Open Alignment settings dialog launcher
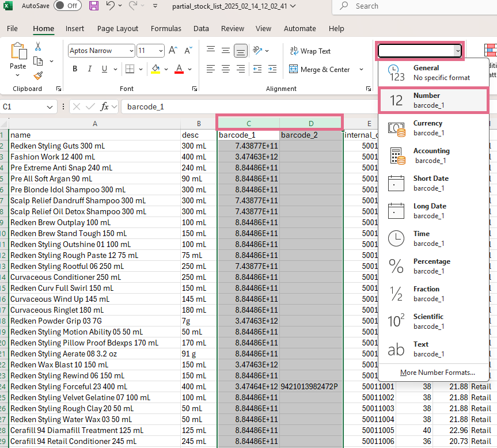The image size is (497, 448). [x=369, y=89]
